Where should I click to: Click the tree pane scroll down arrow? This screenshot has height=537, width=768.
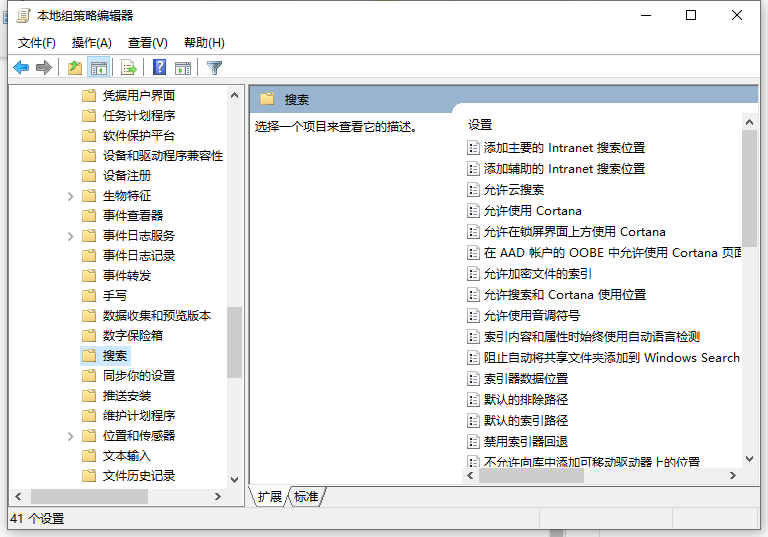[x=235, y=480]
